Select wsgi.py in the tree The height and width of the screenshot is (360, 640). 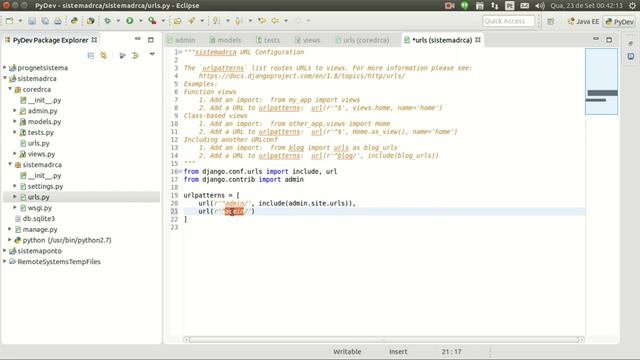pos(40,208)
